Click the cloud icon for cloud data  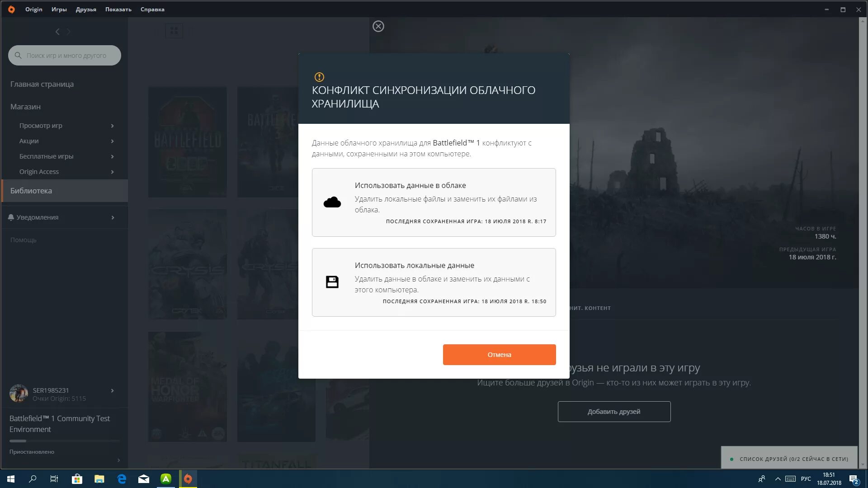pos(332,202)
